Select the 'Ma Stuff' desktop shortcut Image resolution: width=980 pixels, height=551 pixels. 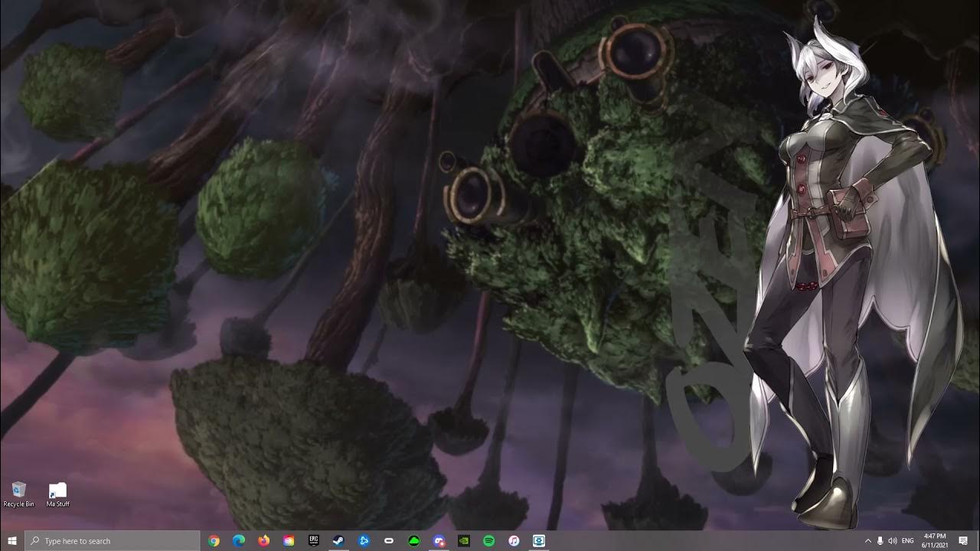point(57,494)
